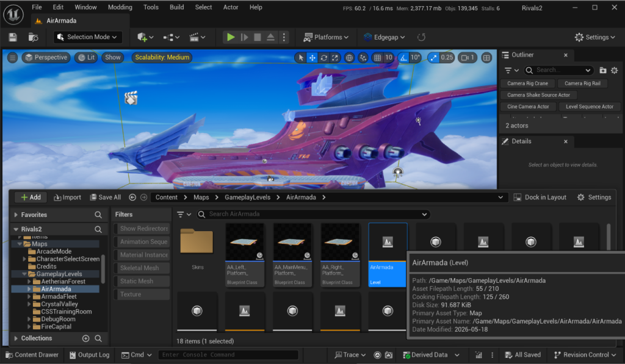Open the play options three-dot menu
625x364 pixels.
pyautogui.click(x=284, y=37)
